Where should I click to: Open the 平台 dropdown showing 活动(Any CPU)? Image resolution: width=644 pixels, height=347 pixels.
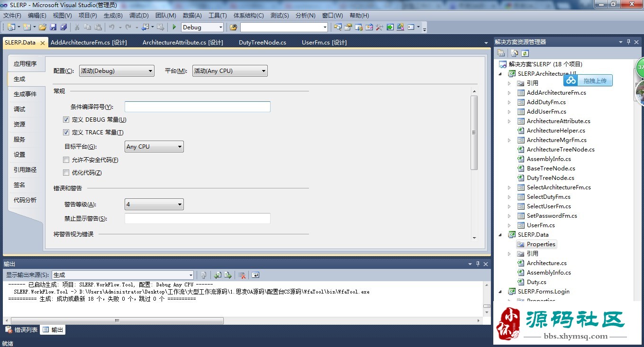pyautogui.click(x=230, y=71)
